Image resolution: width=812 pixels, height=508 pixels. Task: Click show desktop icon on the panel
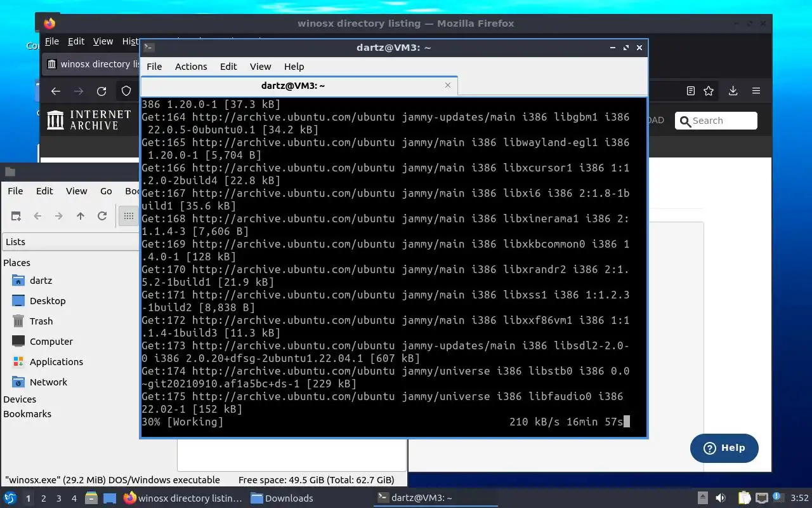click(110, 498)
